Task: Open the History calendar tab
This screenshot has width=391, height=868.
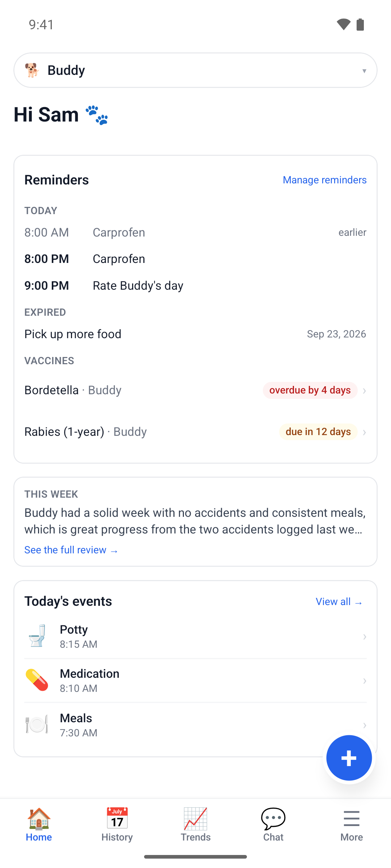Action: click(x=117, y=825)
